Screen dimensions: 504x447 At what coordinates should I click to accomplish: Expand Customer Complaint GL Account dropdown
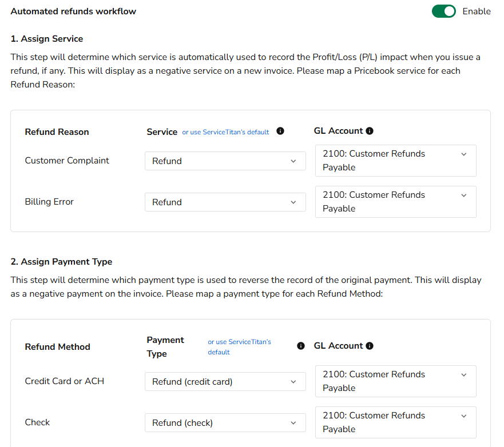(395, 161)
